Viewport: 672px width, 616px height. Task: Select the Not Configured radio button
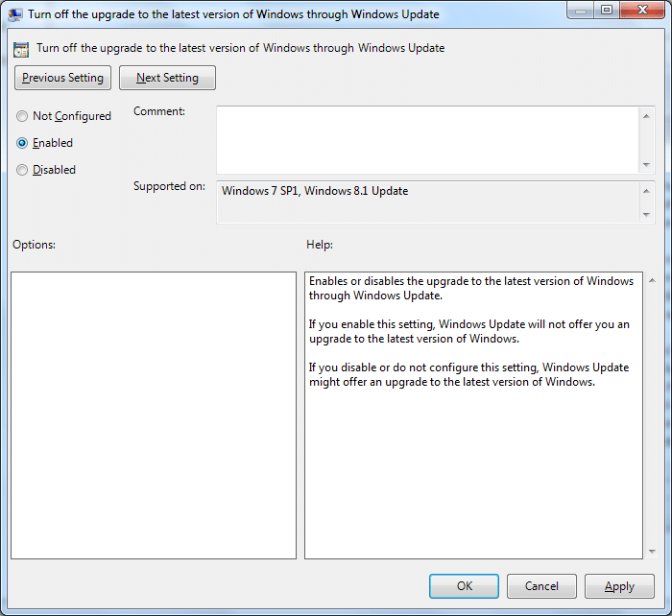click(22, 116)
